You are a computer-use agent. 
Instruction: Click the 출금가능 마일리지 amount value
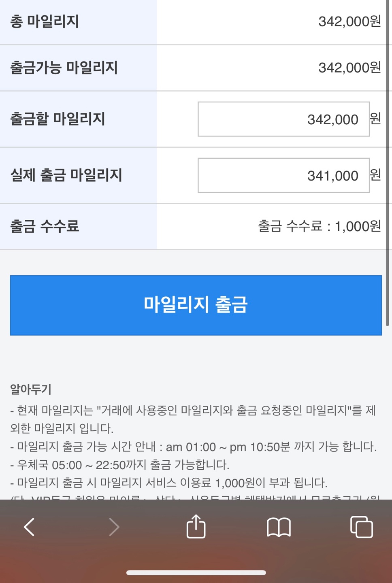coord(349,68)
